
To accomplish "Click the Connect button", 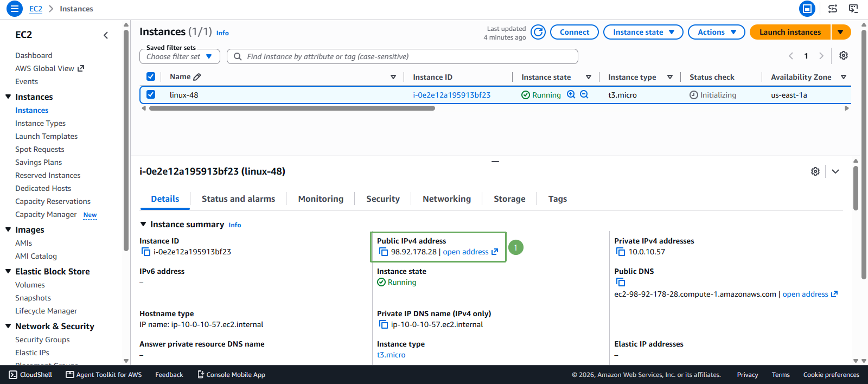I will point(575,32).
